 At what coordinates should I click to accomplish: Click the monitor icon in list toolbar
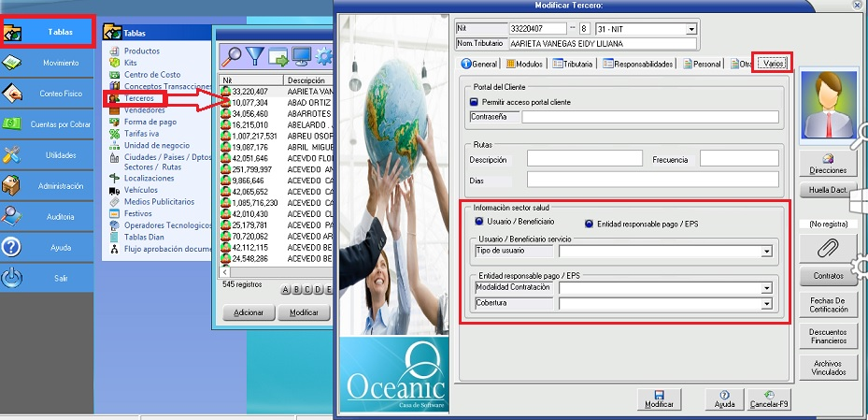click(302, 55)
